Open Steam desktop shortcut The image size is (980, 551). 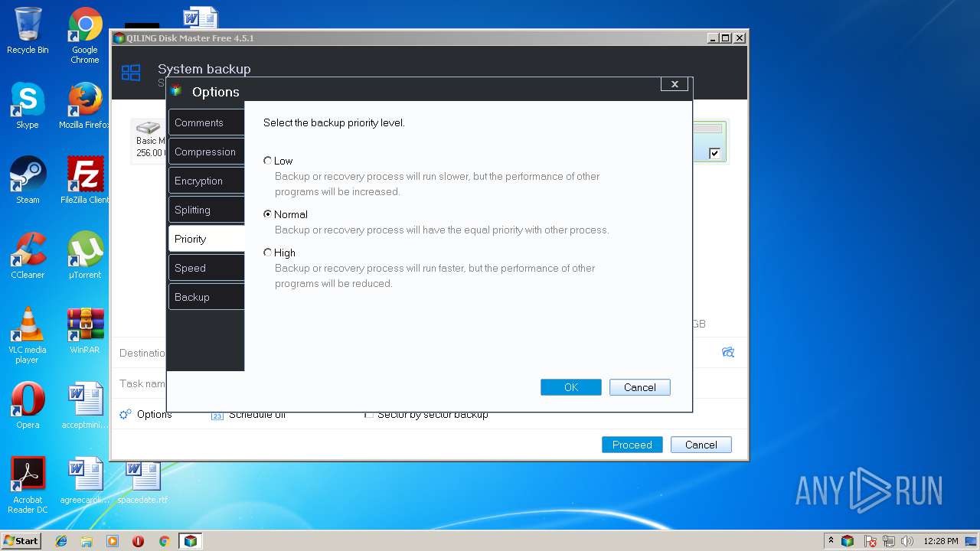28,181
